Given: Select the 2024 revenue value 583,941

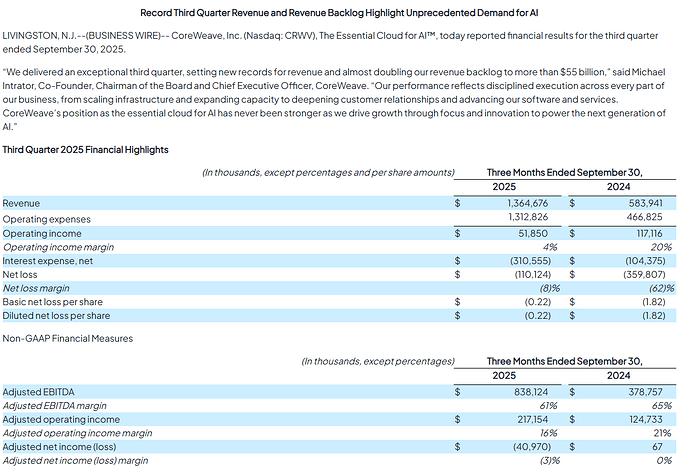Looking at the screenshot, I should [x=644, y=202].
